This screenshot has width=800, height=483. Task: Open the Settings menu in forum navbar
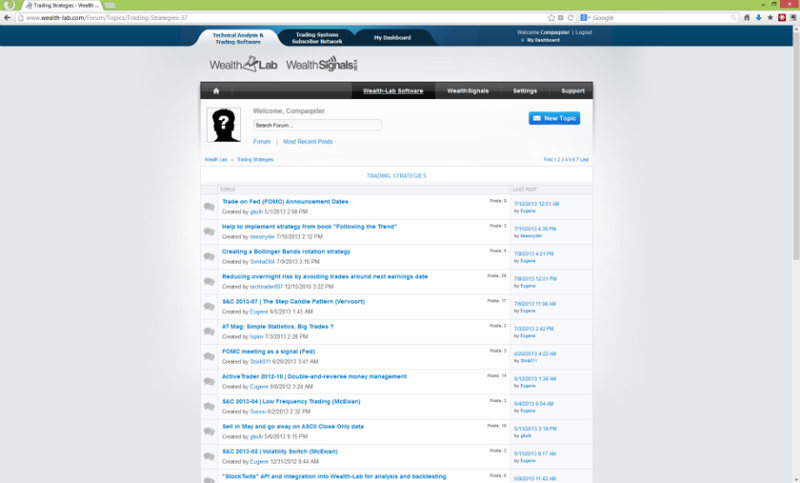click(524, 91)
